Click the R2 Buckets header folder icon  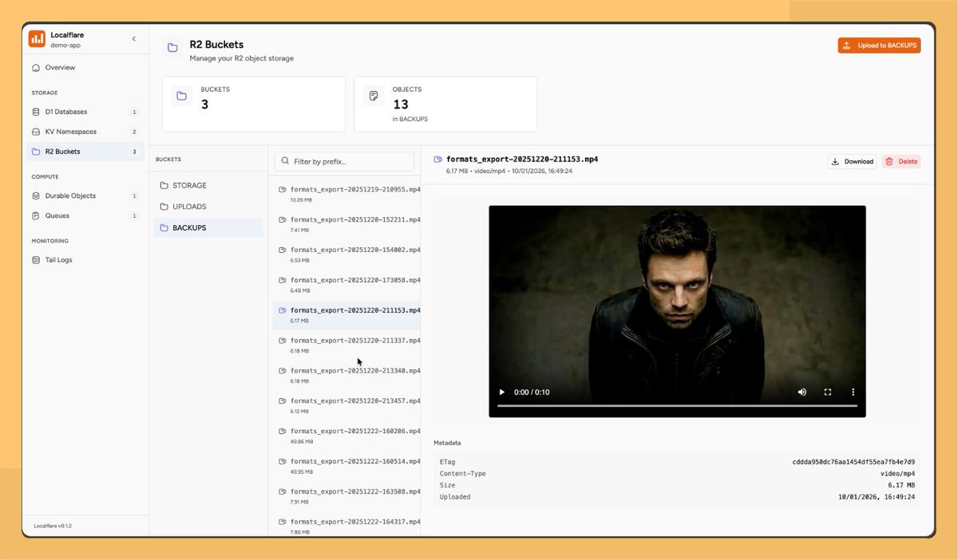click(x=172, y=48)
